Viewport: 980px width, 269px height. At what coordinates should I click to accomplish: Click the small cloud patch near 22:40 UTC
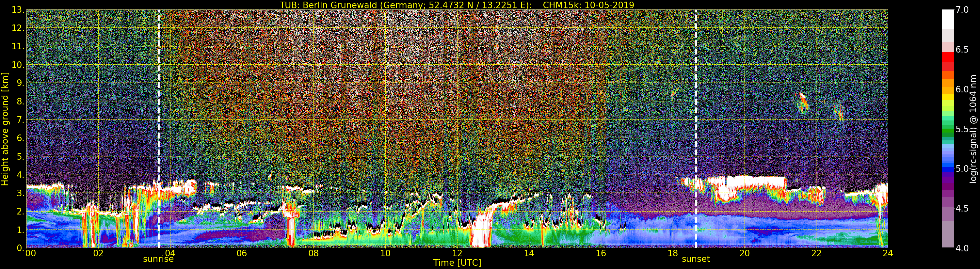tap(839, 112)
